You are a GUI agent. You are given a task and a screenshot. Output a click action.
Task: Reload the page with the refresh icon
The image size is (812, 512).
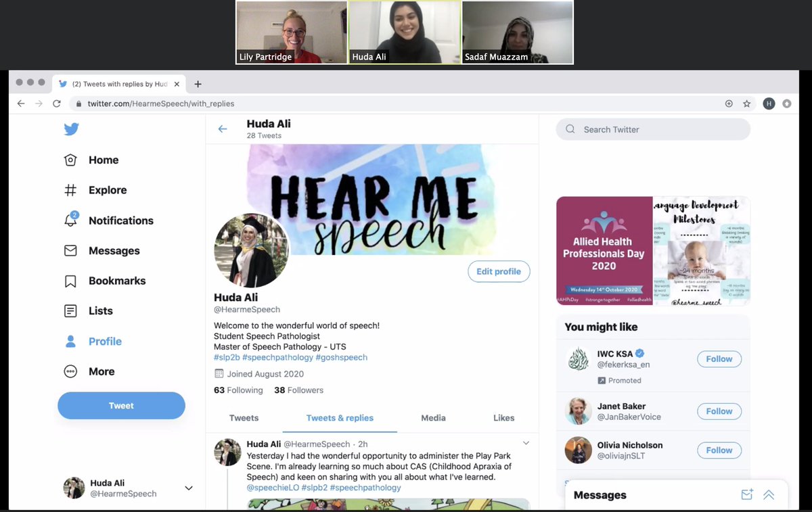coord(57,103)
